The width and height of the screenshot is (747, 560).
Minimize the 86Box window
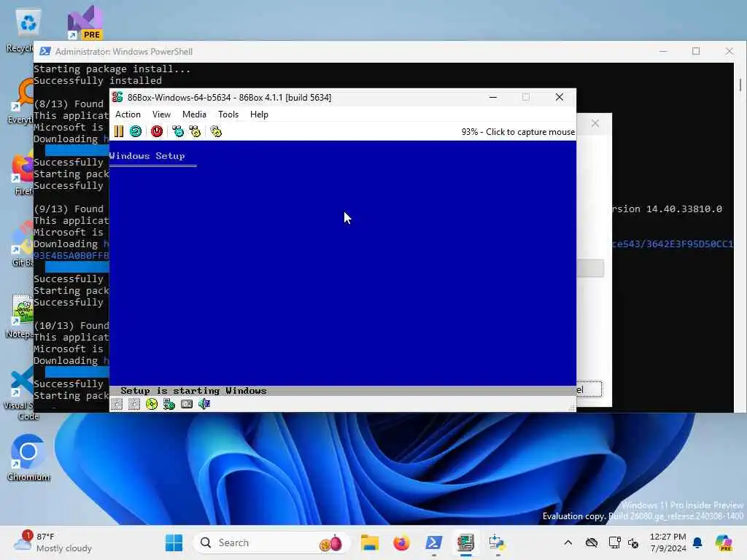pyautogui.click(x=493, y=97)
